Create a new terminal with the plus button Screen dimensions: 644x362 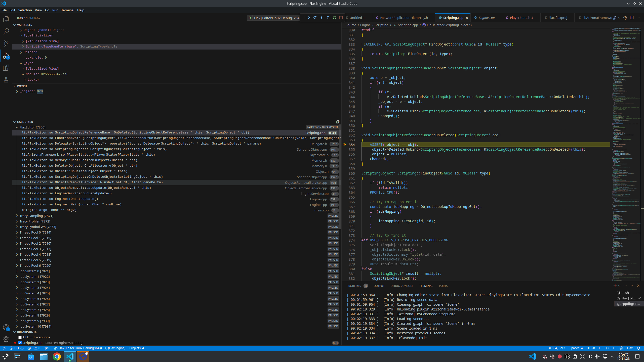point(615,286)
